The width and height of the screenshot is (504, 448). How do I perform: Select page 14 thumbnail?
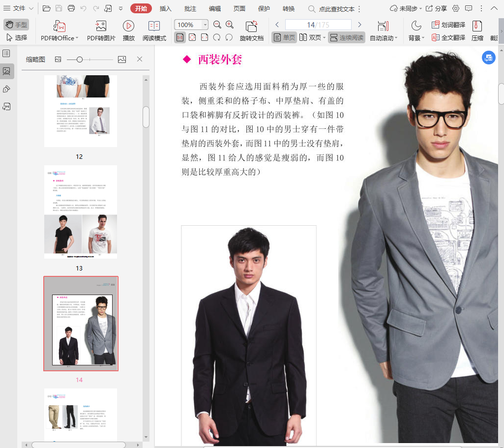(81, 324)
